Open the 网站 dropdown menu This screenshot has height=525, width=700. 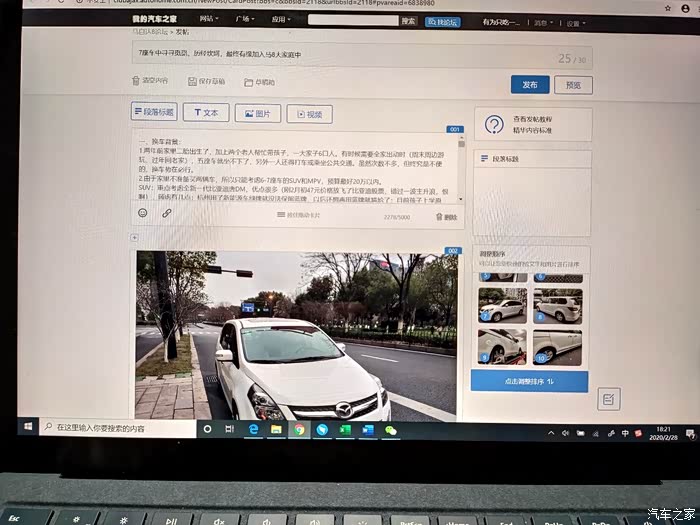pyautogui.click(x=209, y=19)
